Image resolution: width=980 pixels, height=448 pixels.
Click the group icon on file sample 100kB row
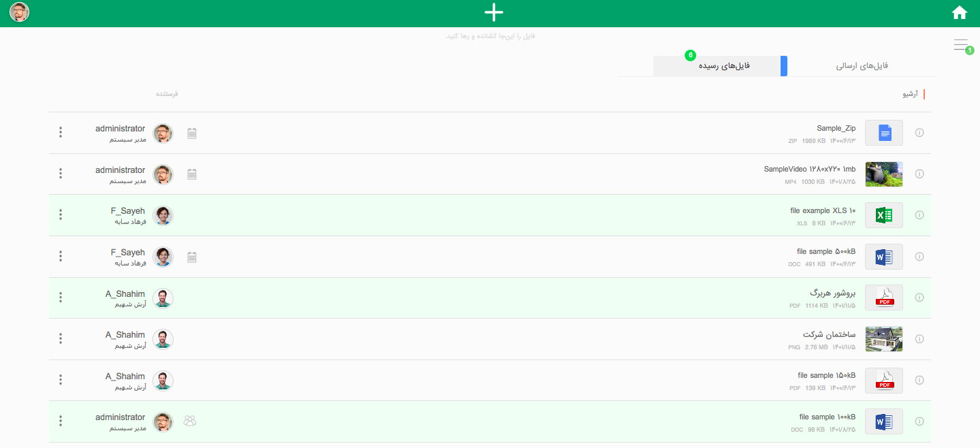coord(190,421)
